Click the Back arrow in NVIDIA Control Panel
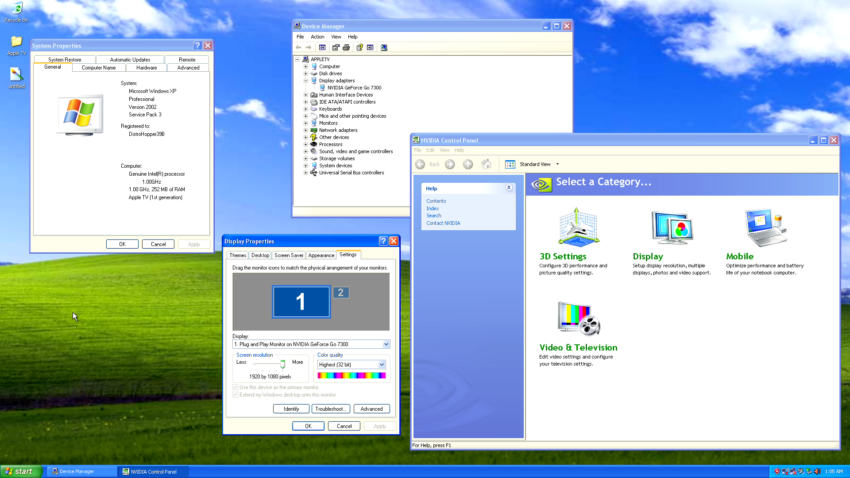 [420, 164]
